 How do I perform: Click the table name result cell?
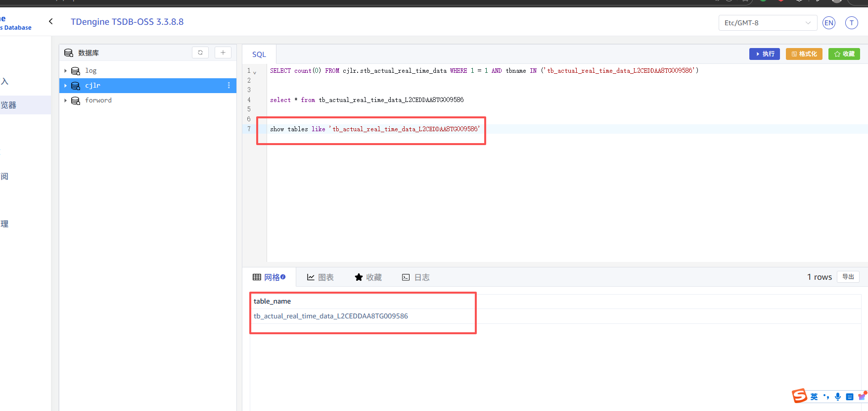coord(330,316)
